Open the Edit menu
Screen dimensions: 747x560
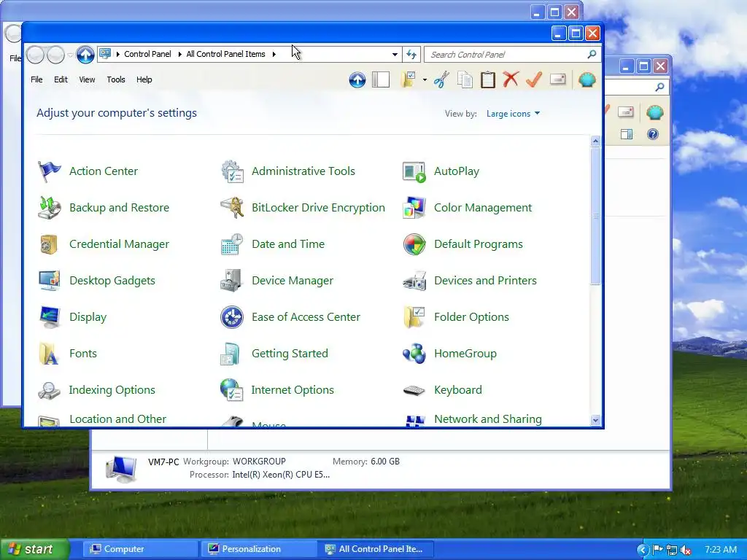point(61,79)
